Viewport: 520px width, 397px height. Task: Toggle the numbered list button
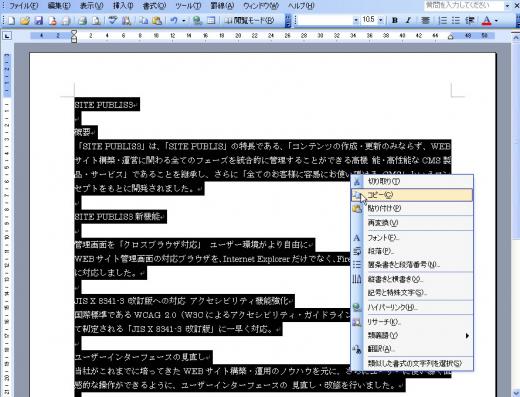[442, 21]
